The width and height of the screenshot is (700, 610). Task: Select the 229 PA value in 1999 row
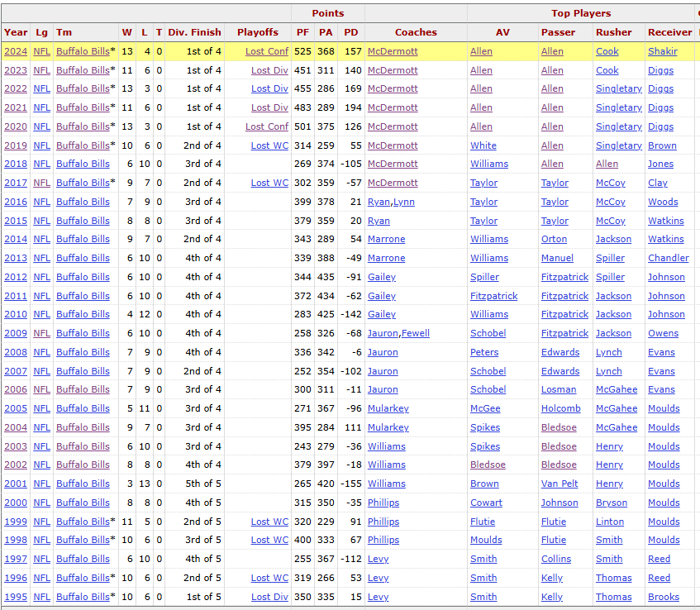tap(326, 522)
